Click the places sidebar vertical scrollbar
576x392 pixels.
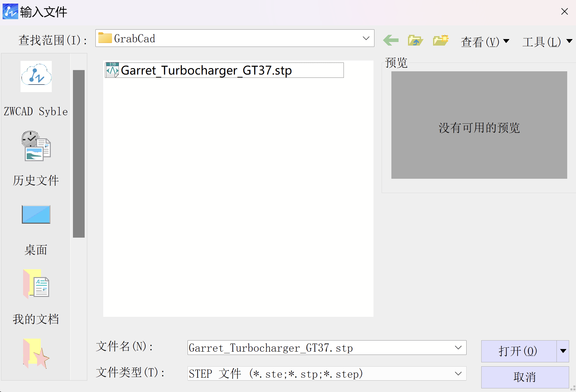(x=78, y=154)
